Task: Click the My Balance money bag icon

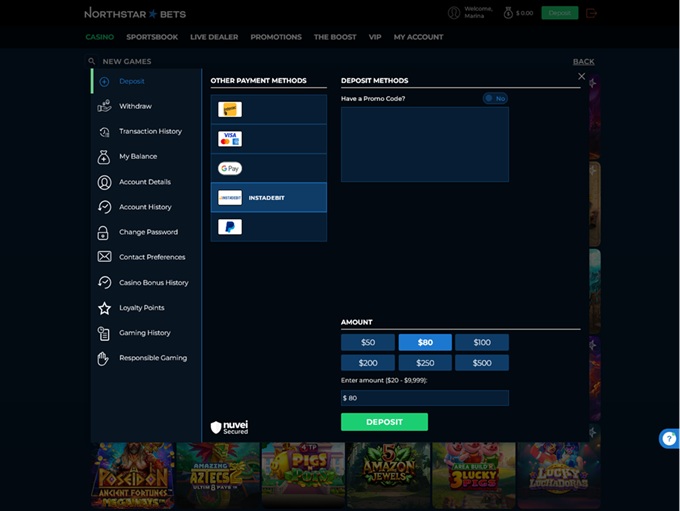Action: click(104, 157)
